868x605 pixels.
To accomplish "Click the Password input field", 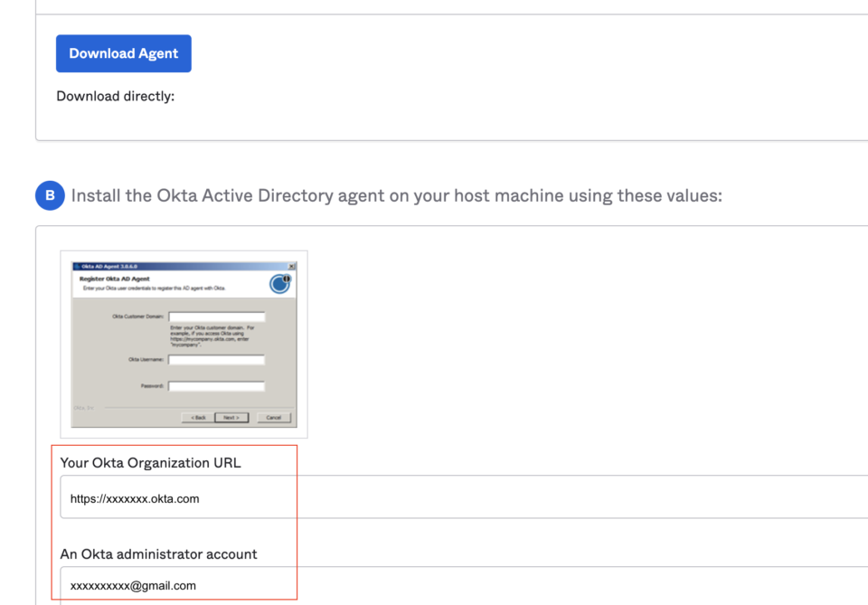I will [x=217, y=385].
